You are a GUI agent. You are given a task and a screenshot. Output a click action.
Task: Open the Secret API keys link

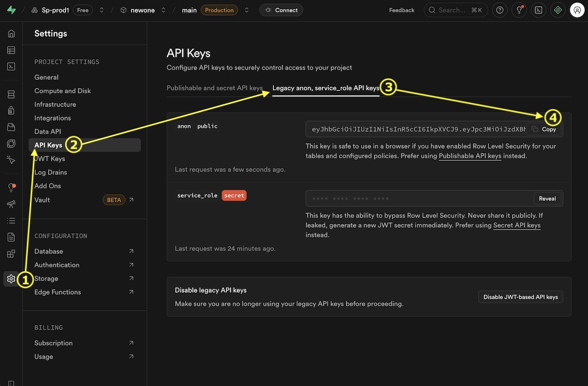[x=517, y=225]
